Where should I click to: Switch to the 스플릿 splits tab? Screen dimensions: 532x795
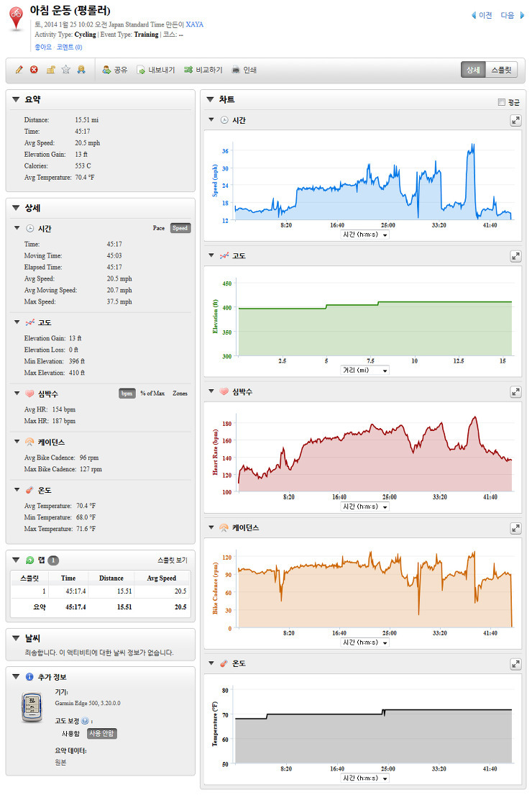point(502,70)
